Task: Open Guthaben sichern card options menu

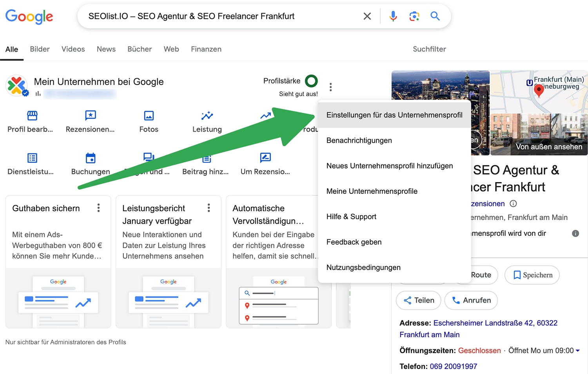Action: coord(98,208)
